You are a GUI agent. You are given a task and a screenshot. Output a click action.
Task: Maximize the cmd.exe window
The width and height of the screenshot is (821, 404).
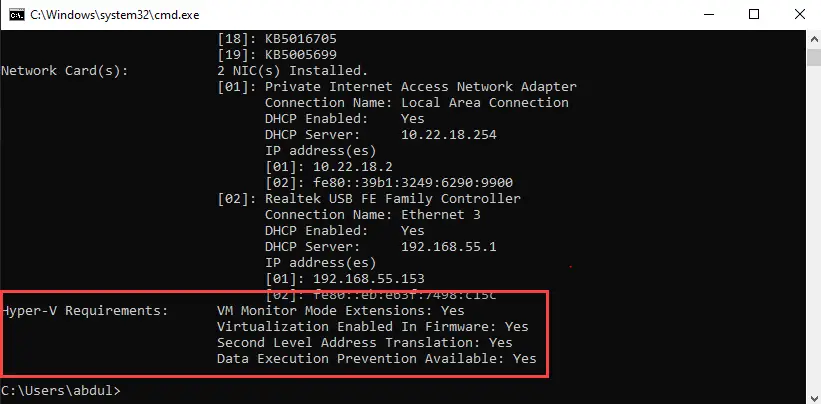(753, 15)
